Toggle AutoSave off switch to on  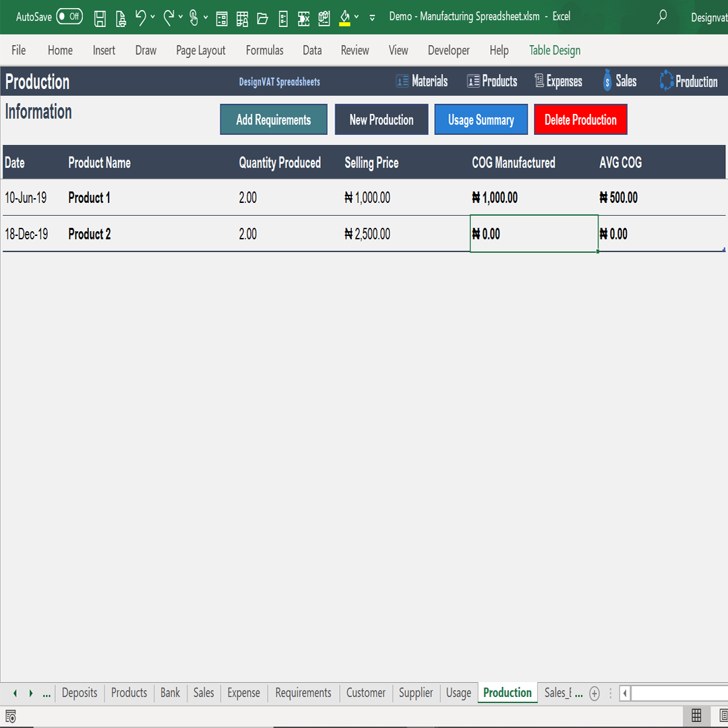[69, 17]
